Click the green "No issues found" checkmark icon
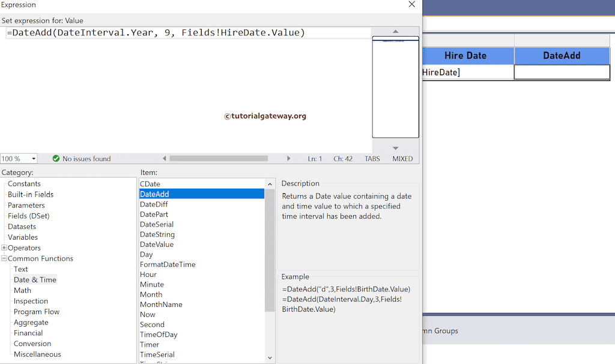 [x=56, y=159]
